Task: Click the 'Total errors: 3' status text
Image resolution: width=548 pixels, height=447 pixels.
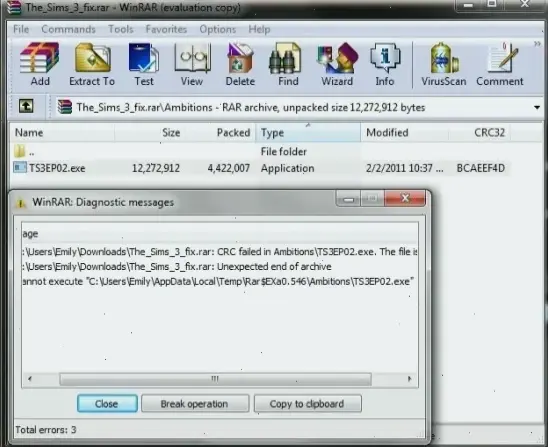Action: pos(46,430)
